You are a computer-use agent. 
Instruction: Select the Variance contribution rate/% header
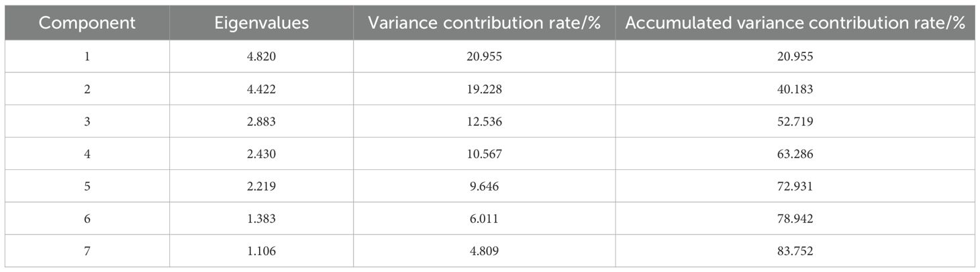(484, 23)
